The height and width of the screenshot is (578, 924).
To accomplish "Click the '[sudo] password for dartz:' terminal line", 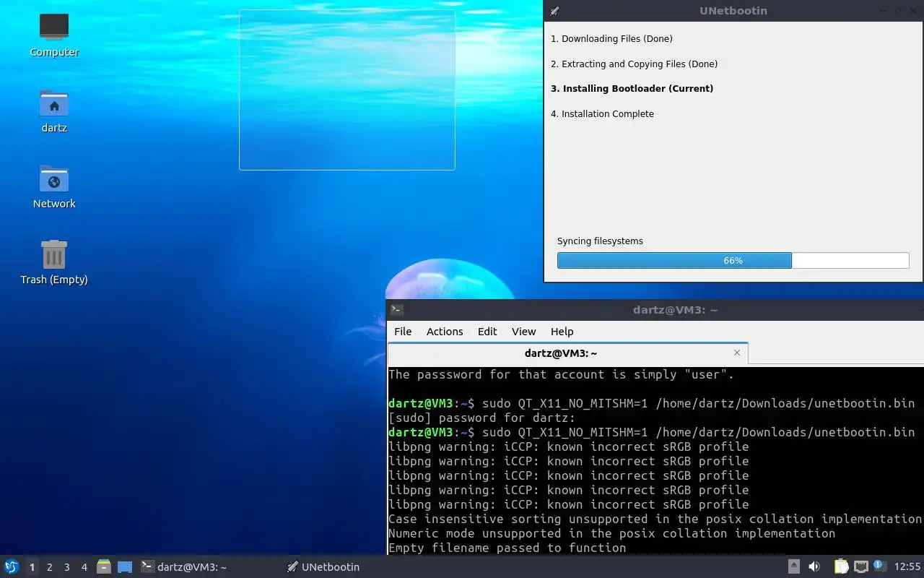I will tap(482, 418).
